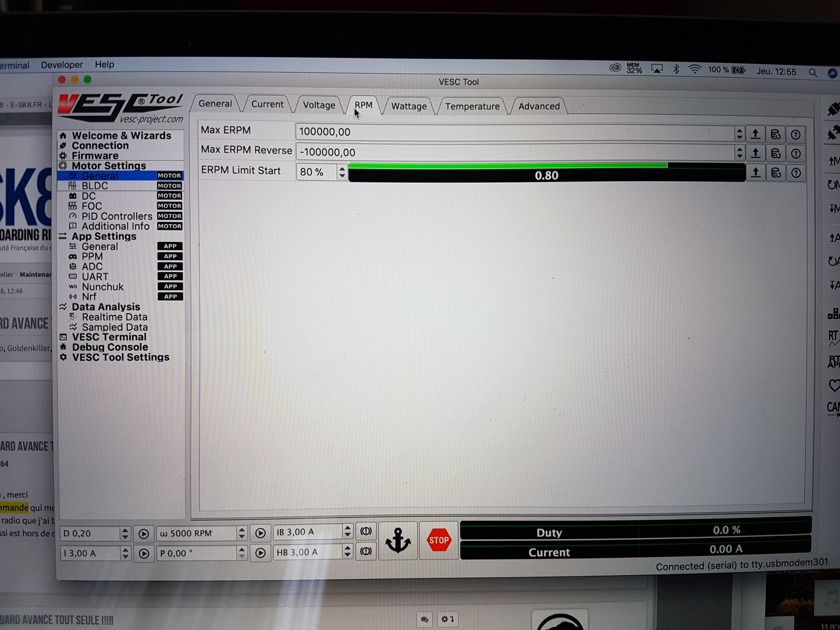Open Additional Info page
The image size is (840, 630).
(x=120, y=226)
